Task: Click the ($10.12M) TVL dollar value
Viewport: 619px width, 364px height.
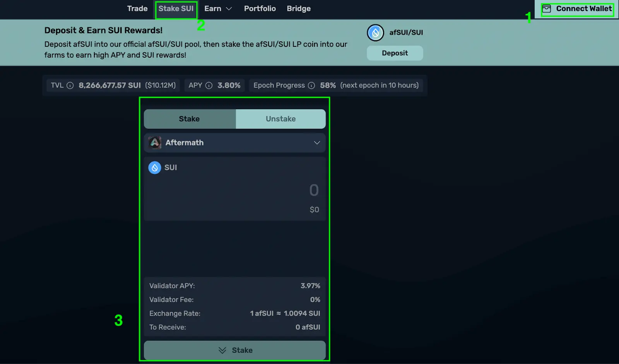Action: tap(161, 85)
